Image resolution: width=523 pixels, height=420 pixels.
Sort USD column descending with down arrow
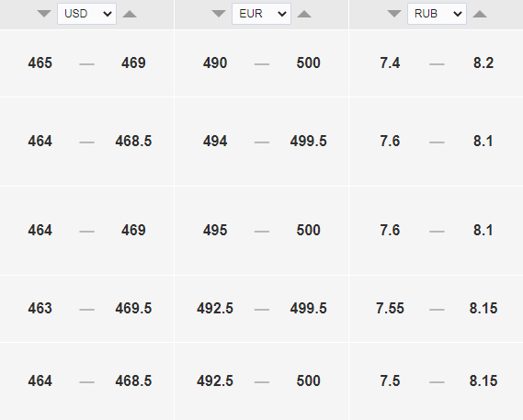[44, 14]
